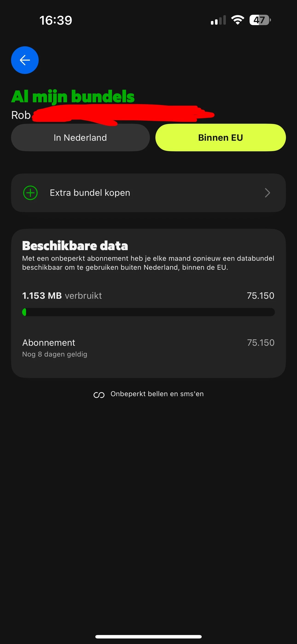Select the Binnen EU tab
Screen dimensions: 297x644
(x=221, y=138)
